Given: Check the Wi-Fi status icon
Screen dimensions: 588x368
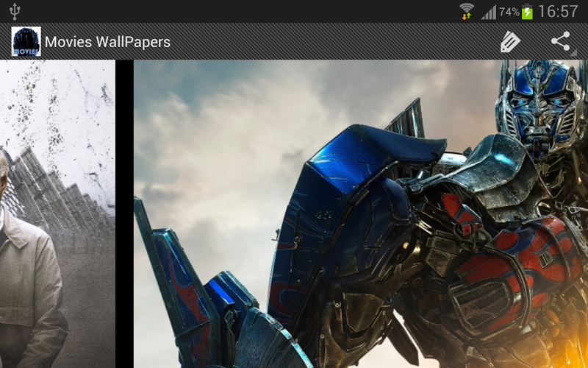Looking at the screenshot, I should [467, 11].
